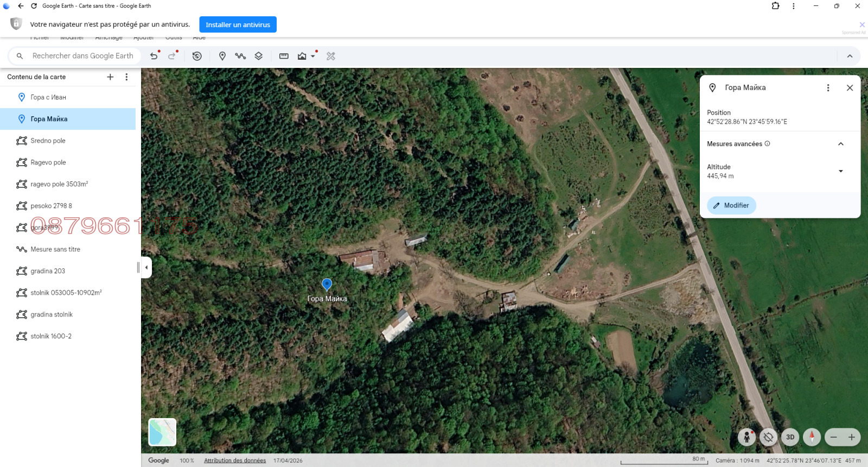This screenshot has width=868, height=467.
Task: Open the browser extensions puzzle icon
Action: click(776, 6)
